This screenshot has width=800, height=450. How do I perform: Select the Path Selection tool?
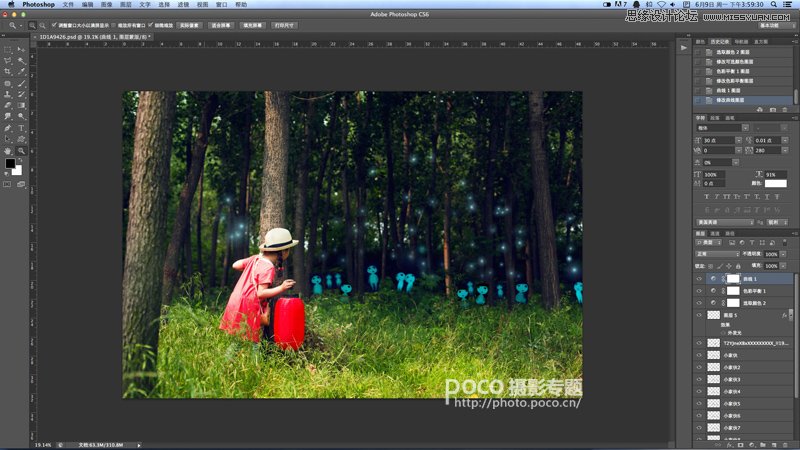click(8, 139)
